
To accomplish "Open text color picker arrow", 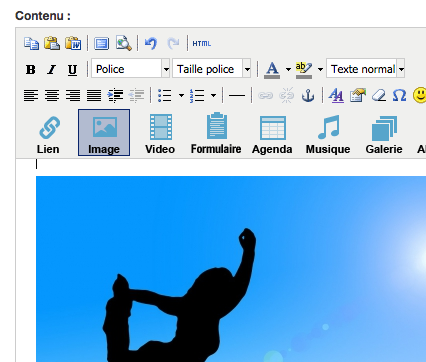I will pyautogui.click(x=288, y=69).
